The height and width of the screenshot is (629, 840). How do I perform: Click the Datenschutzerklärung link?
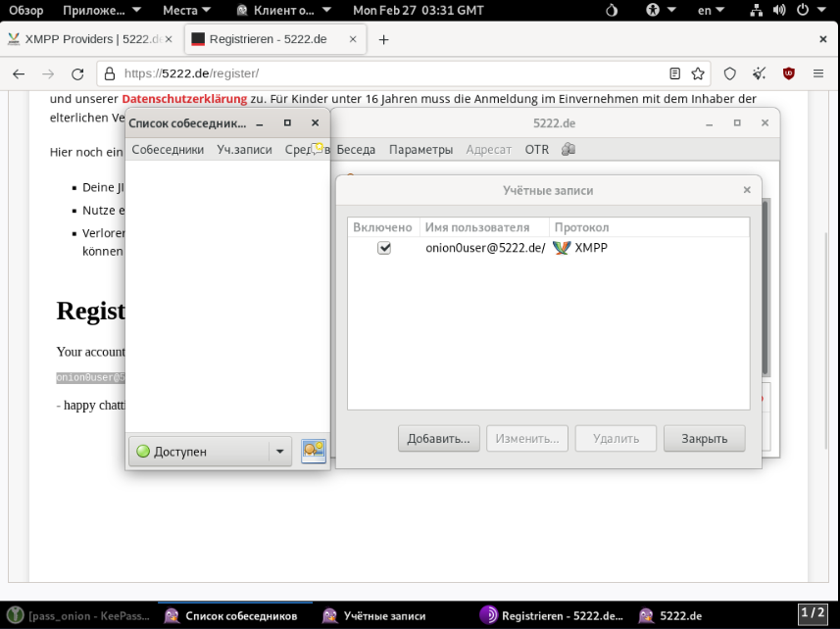pyautogui.click(x=184, y=99)
